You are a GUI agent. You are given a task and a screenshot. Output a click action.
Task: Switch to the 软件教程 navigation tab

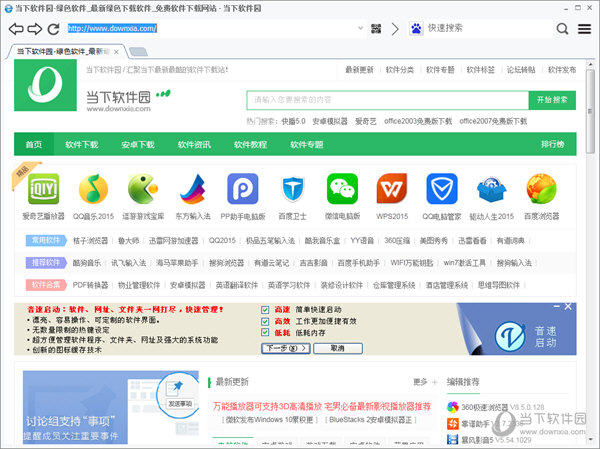click(x=250, y=144)
